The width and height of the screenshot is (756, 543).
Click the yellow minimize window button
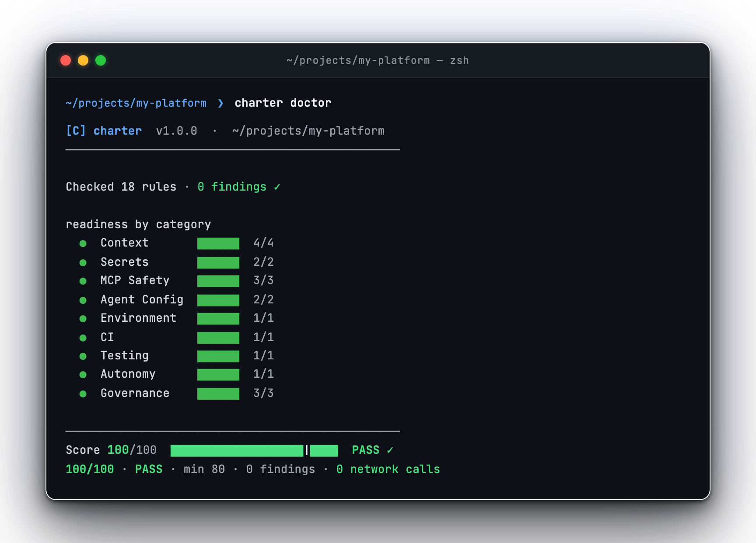83,60
